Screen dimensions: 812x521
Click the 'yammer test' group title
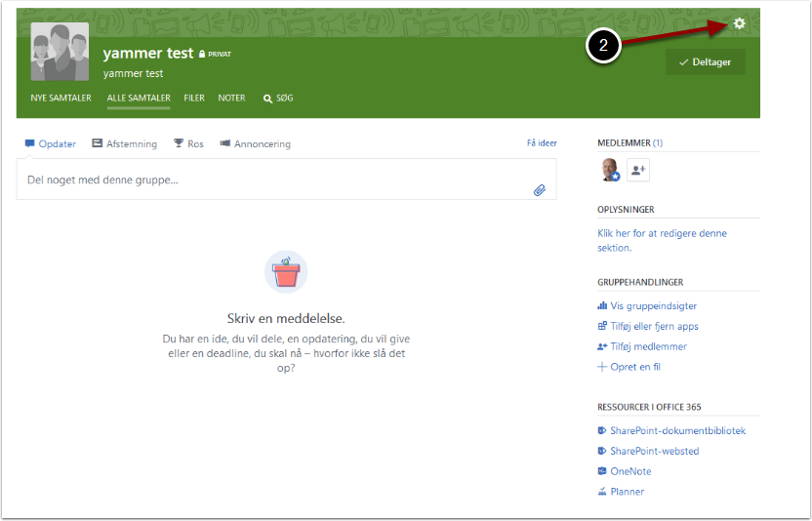coord(148,53)
